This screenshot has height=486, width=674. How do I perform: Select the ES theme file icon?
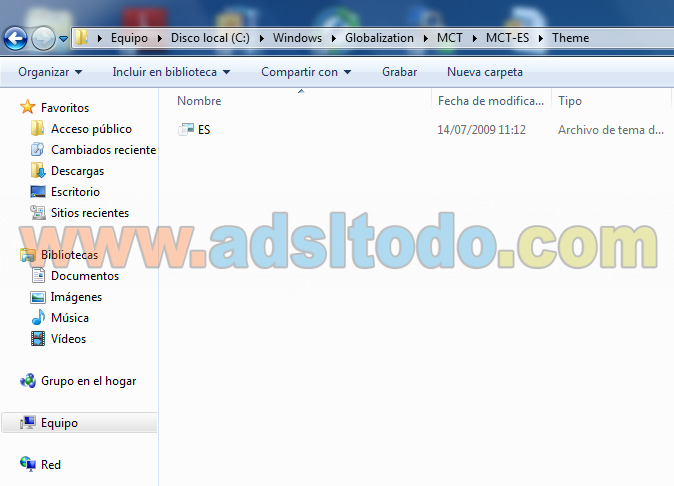[186, 129]
